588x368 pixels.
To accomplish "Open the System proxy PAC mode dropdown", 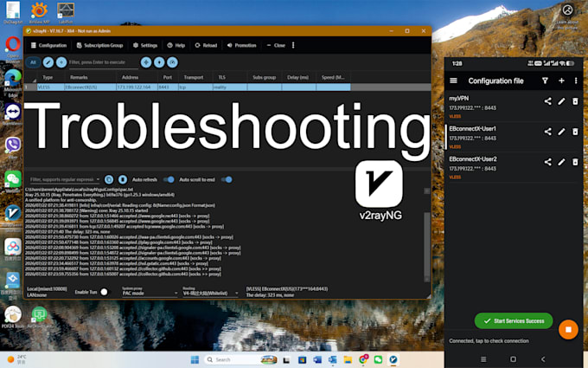I will (150, 293).
